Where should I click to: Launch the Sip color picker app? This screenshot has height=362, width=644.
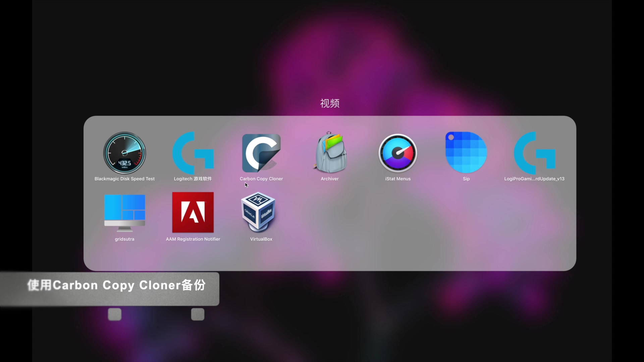pos(466,153)
